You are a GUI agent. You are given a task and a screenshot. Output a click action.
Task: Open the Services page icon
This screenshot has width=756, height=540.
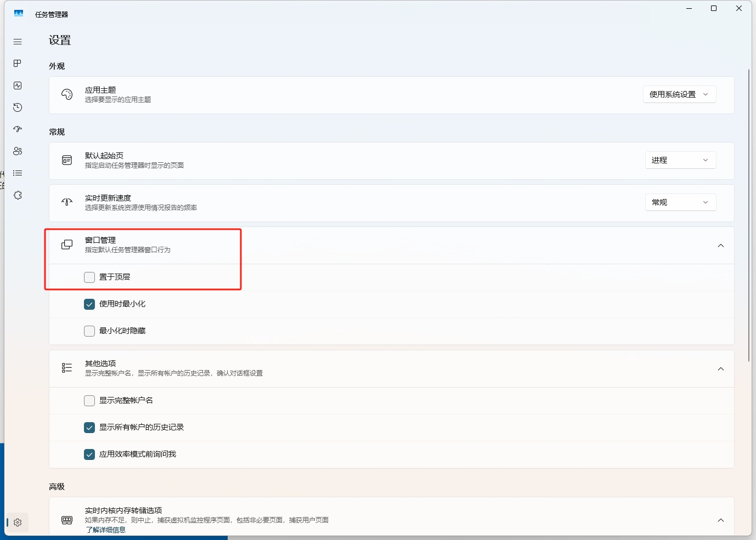point(18,195)
